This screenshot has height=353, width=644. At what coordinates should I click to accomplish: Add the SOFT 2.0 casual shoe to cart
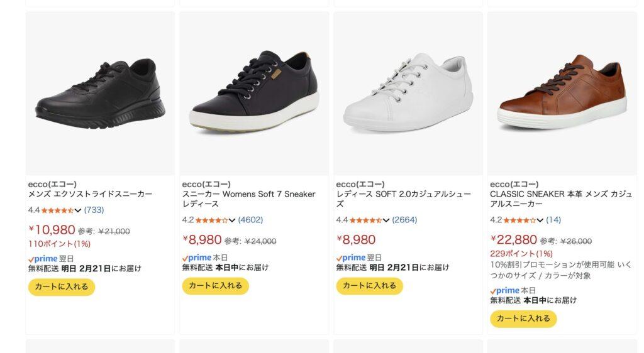369,286
